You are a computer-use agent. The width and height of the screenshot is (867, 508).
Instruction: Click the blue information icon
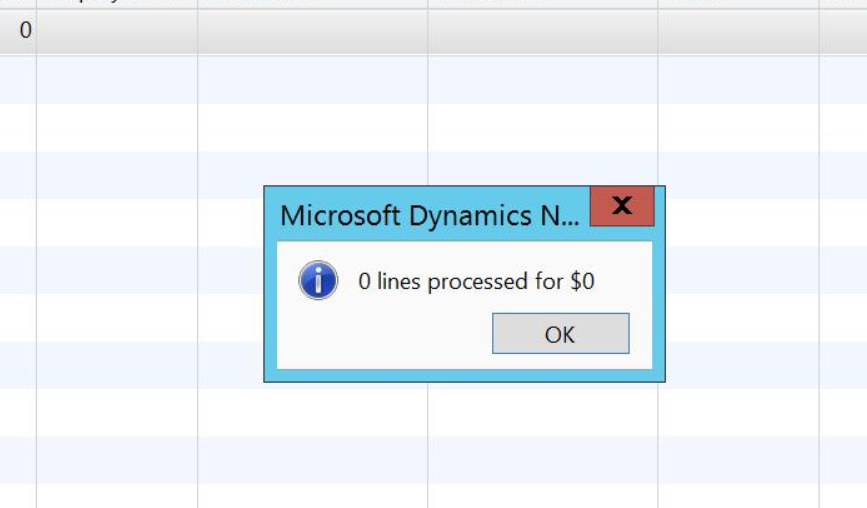[x=318, y=280]
